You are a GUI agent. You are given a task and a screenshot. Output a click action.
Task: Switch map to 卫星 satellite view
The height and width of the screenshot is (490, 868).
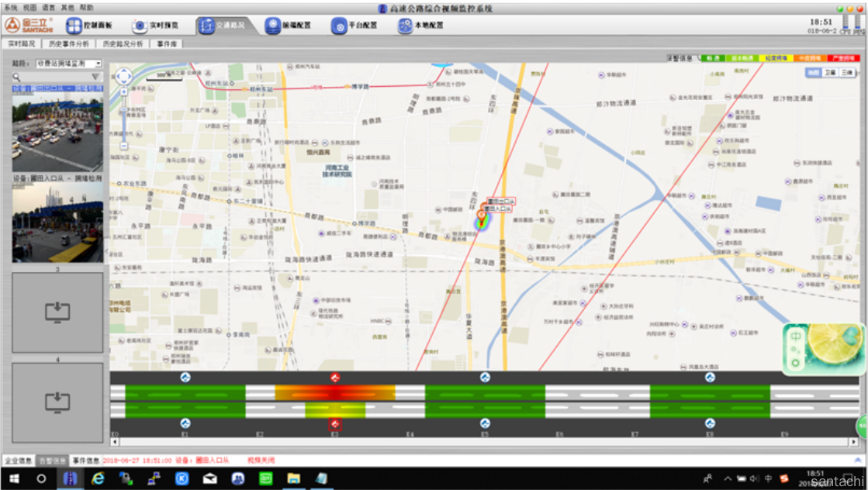click(830, 72)
